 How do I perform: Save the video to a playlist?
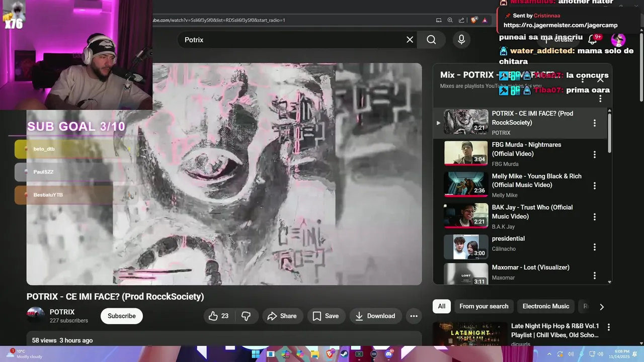326,316
